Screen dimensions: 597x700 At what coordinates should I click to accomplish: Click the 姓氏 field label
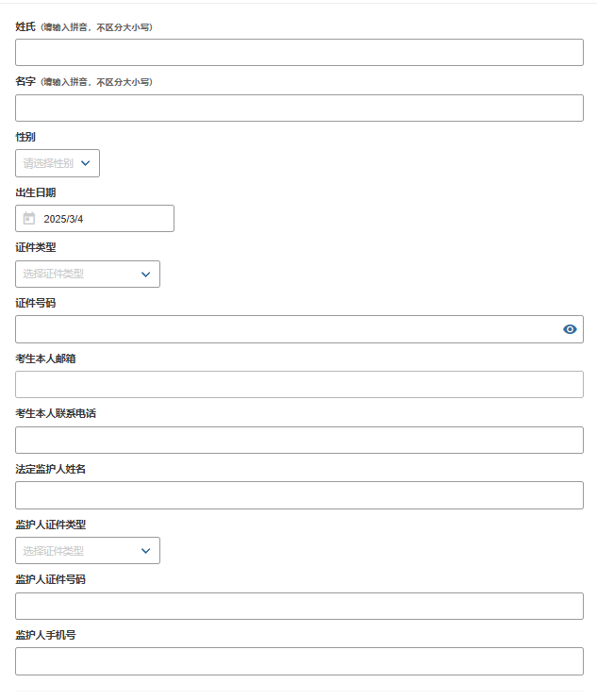click(25, 26)
